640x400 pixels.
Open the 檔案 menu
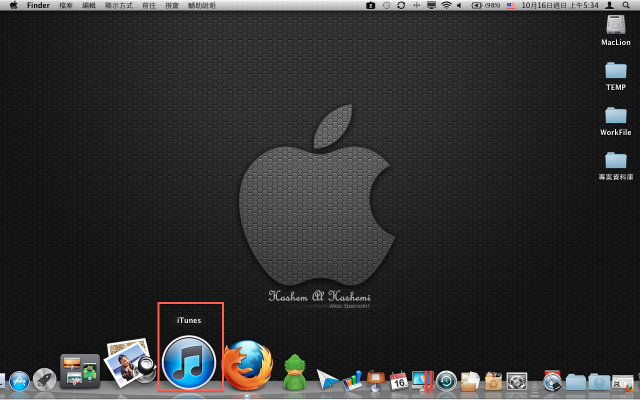66,5
